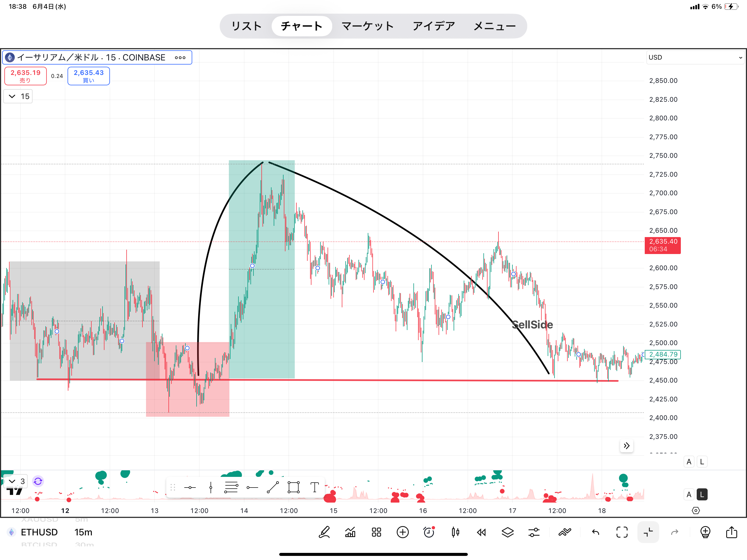Open the USD currency dropdown
The height and width of the screenshot is (560, 747).
click(x=695, y=57)
